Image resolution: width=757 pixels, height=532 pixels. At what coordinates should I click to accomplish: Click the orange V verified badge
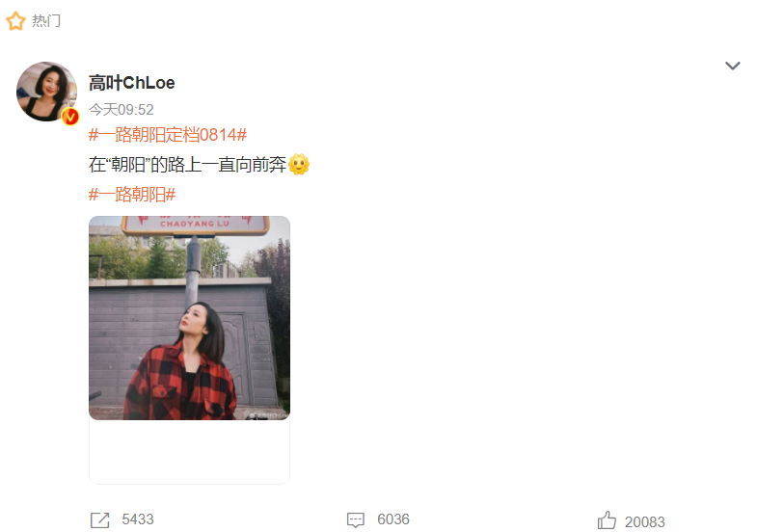pyautogui.click(x=70, y=117)
